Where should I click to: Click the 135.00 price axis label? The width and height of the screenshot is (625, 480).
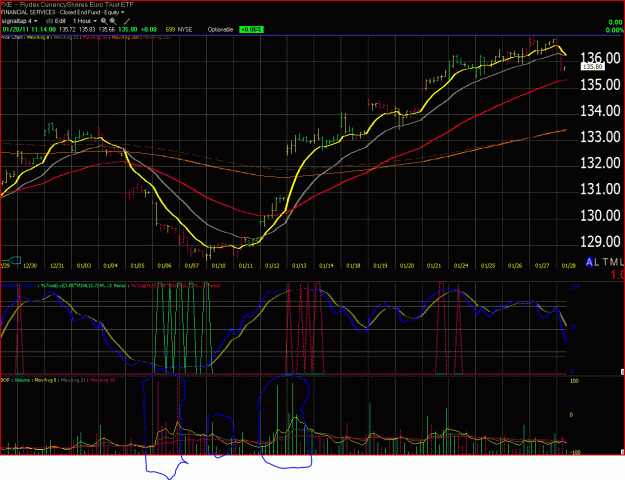[600, 85]
